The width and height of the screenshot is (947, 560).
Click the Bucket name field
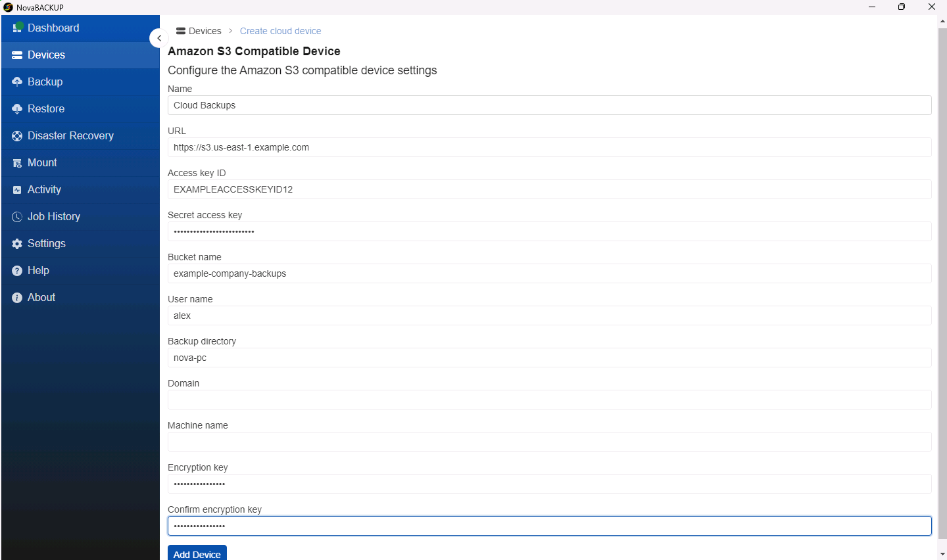click(x=550, y=273)
